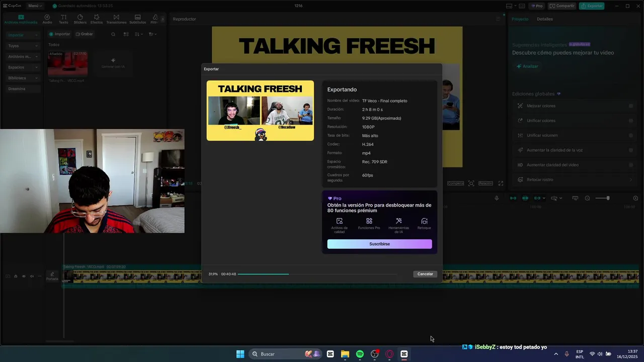Open the Texto tool
The width and height of the screenshot is (644, 362).
63,19
